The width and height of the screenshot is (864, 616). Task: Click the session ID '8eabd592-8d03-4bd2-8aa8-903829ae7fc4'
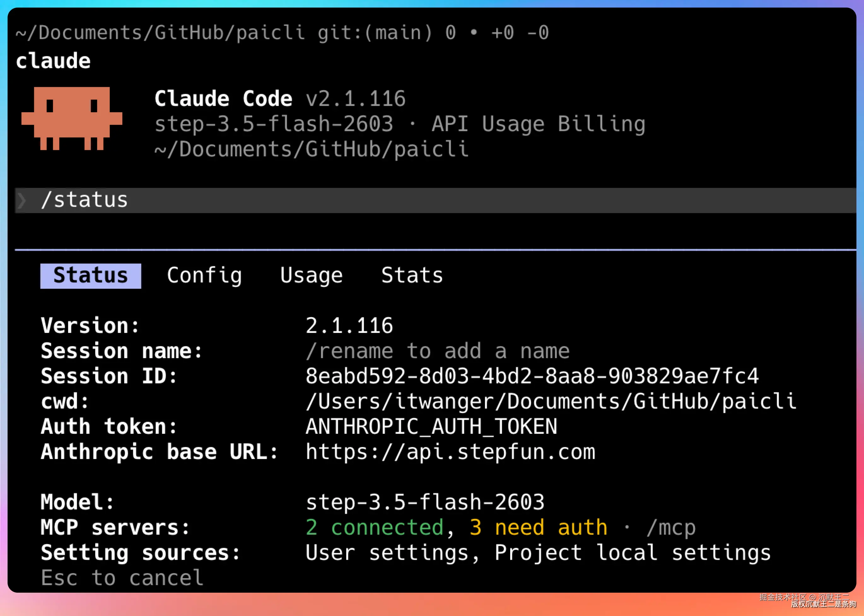532,376
